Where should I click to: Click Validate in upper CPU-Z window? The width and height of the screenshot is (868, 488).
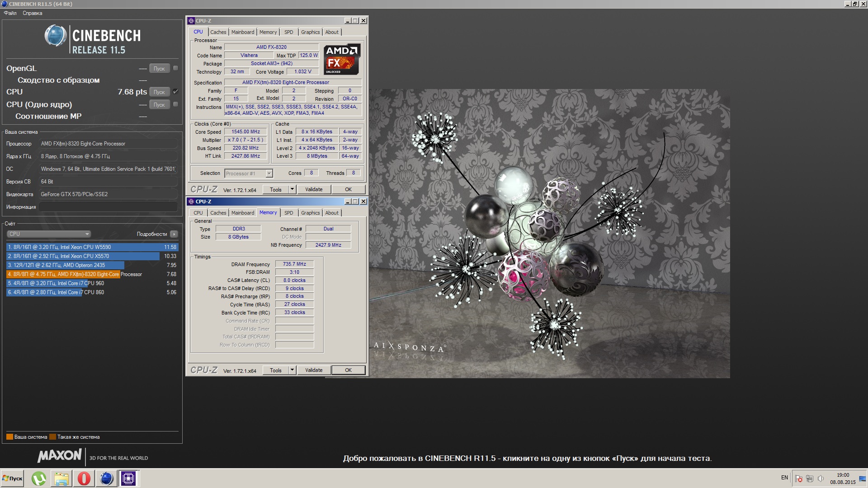[314, 189]
